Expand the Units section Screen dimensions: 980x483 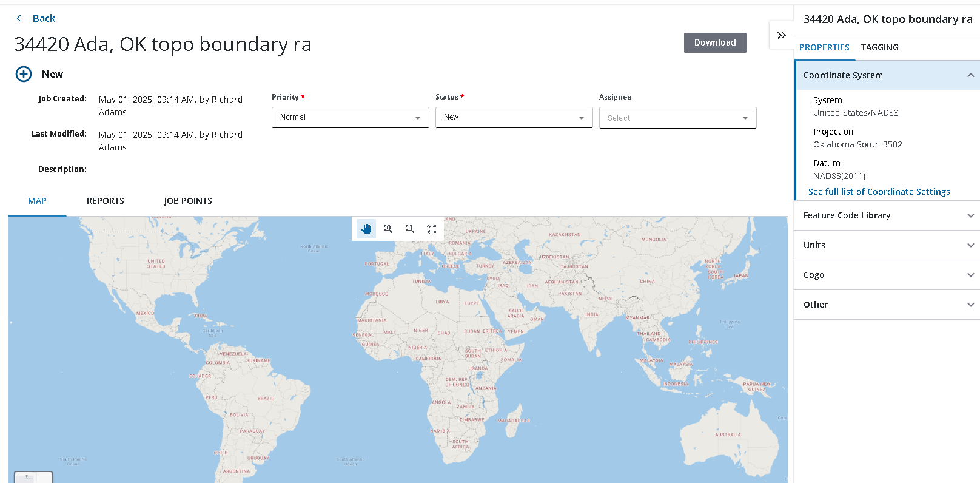[x=887, y=245]
